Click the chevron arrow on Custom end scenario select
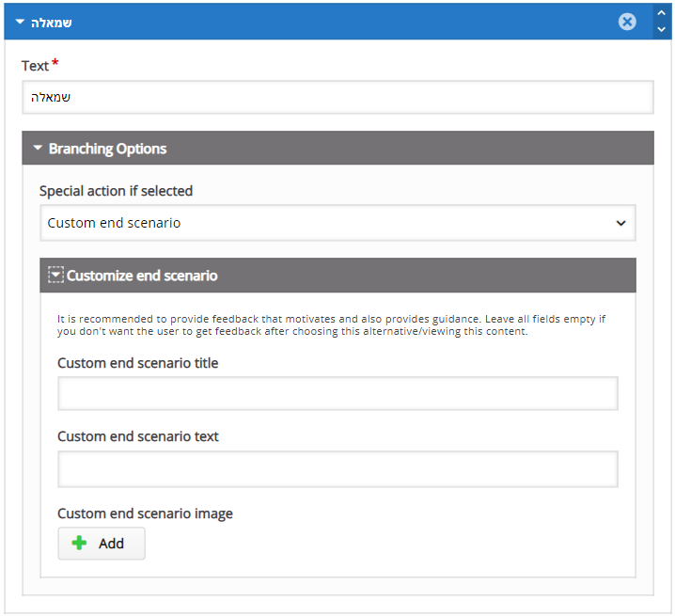The width and height of the screenshot is (675, 616). (620, 223)
